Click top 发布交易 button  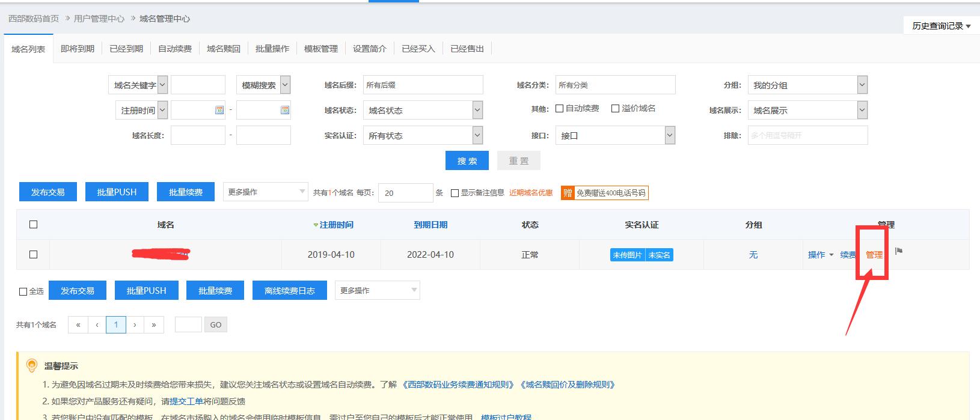coord(48,192)
